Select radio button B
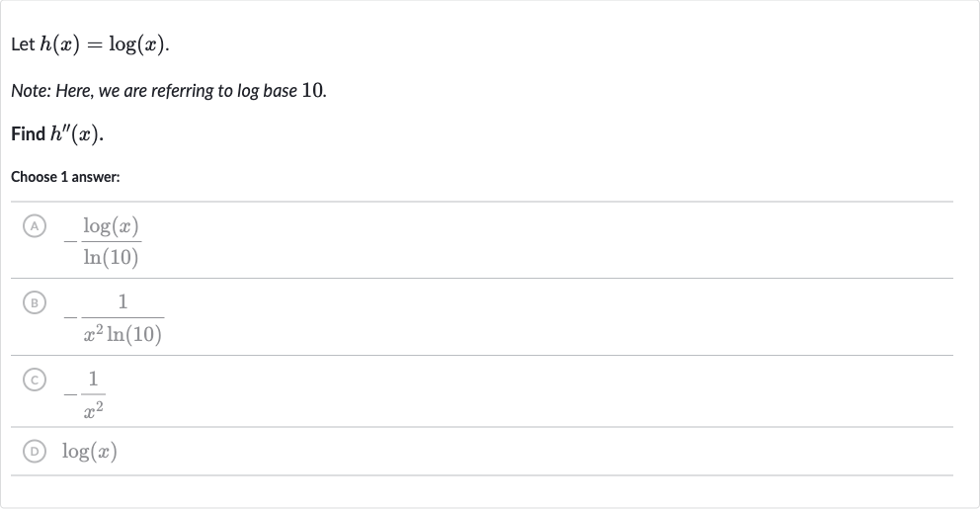 [x=35, y=302]
